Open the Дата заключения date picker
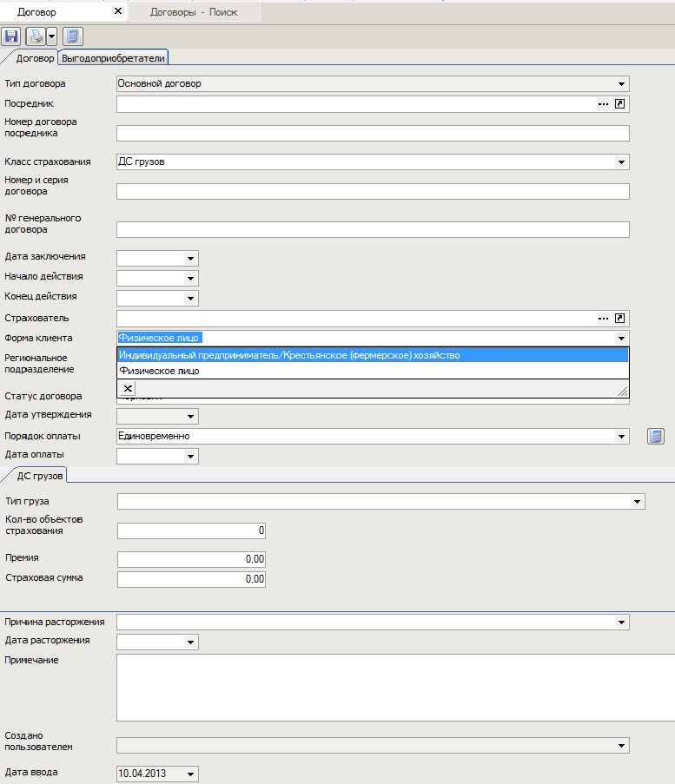 pyautogui.click(x=190, y=259)
